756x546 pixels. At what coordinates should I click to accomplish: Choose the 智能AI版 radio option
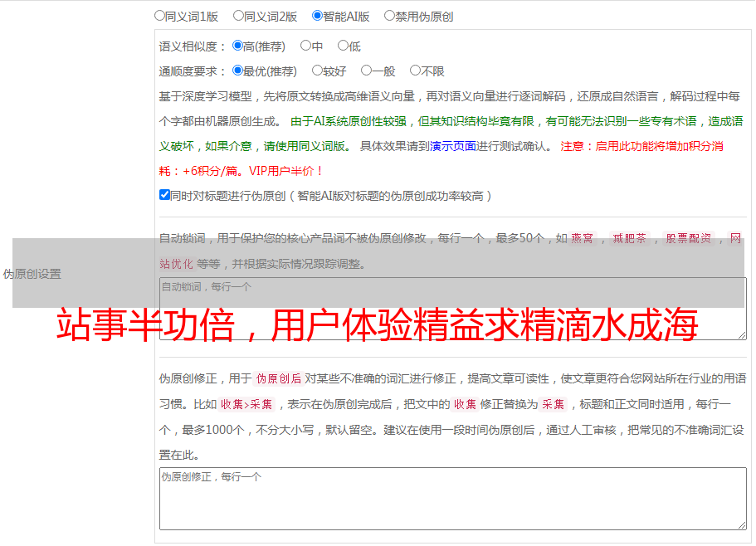[317, 16]
